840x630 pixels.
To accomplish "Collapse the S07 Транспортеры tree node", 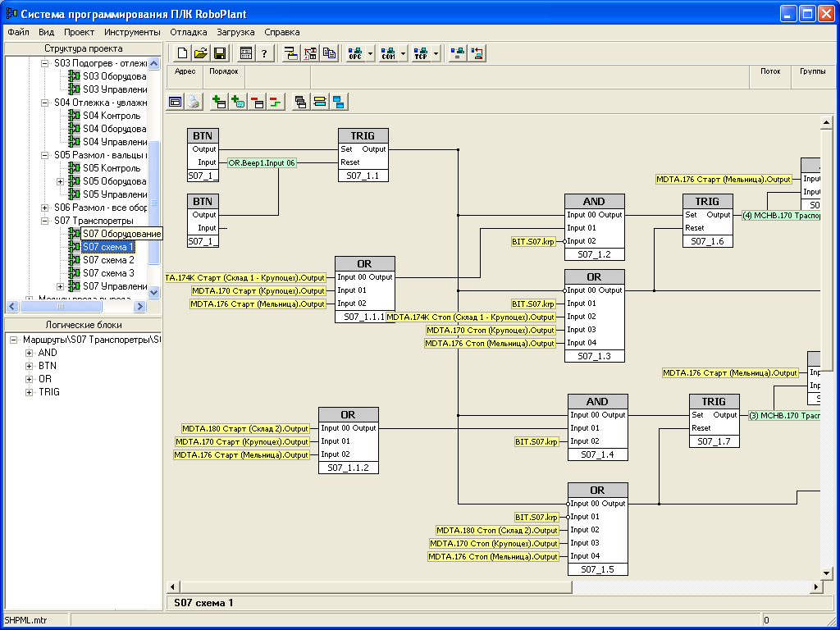I will [46, 221].
